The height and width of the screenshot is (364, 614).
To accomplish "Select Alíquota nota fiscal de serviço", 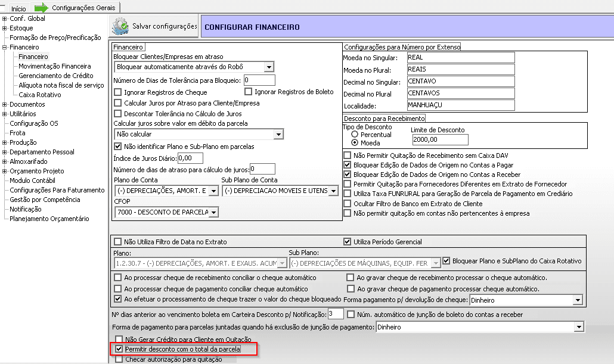I will click(61, 85).
